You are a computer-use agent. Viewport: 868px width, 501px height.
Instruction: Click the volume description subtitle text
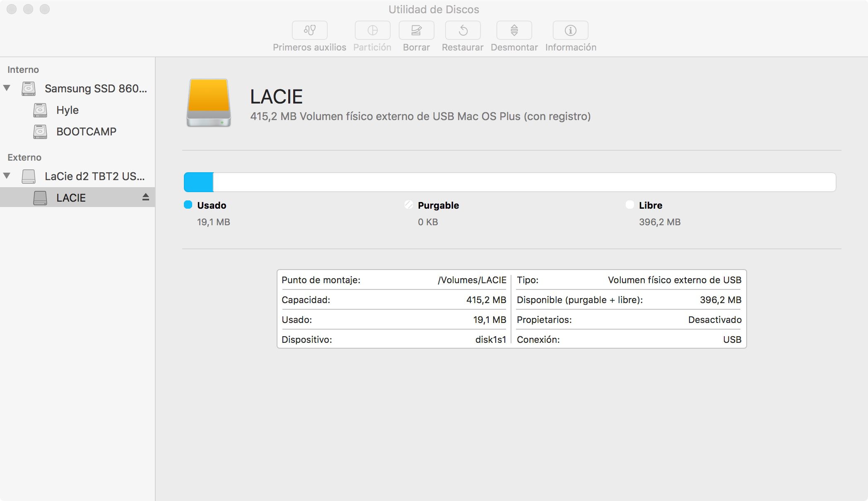(x=420, y=116)
